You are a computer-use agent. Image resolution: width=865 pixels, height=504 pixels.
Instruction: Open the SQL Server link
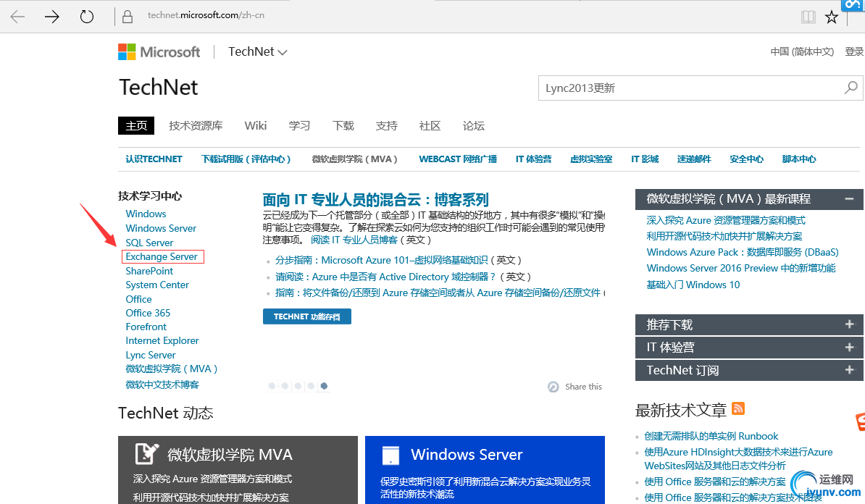(149, 243)
